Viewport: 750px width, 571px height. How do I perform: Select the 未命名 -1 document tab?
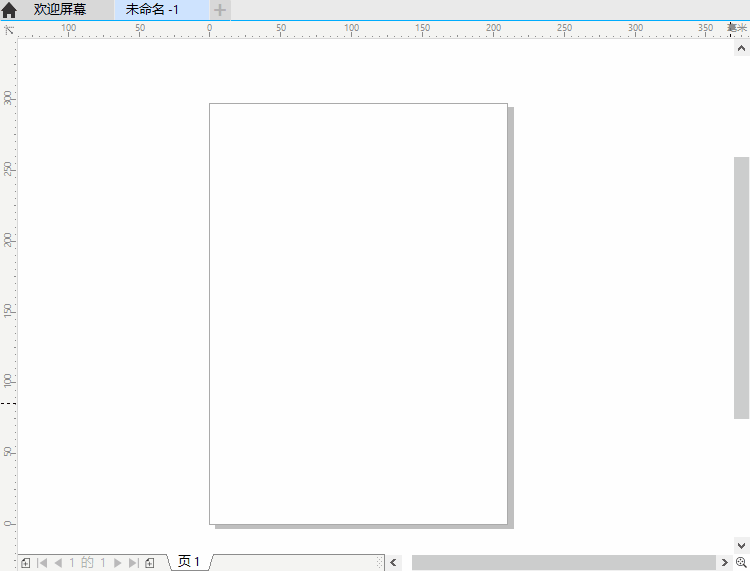[152, 10]
